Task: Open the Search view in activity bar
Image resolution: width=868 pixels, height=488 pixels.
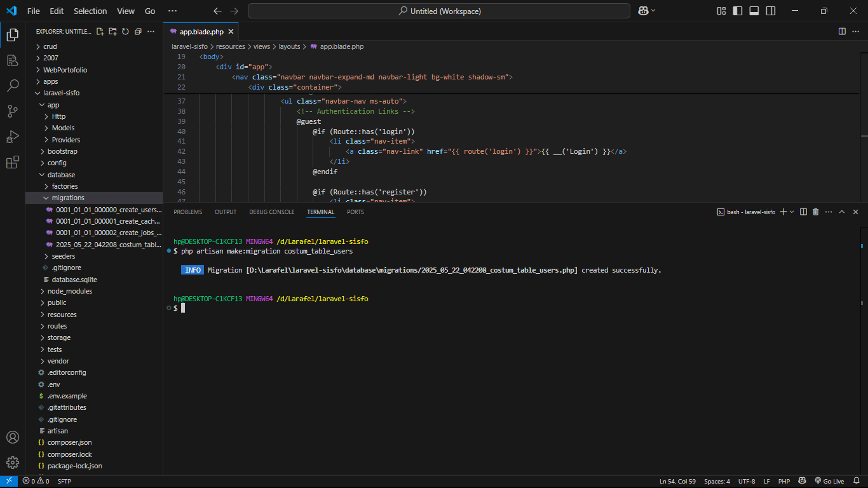Action: (13, 86)
